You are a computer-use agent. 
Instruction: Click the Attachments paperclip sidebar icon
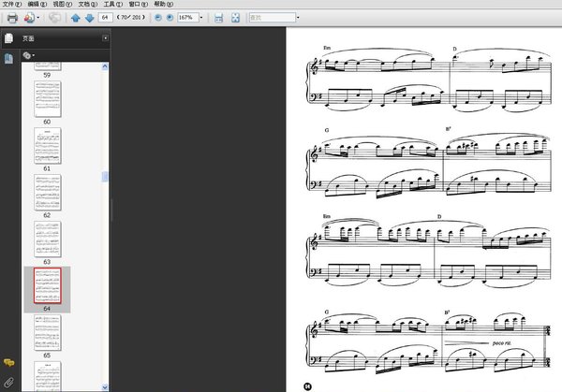pyautogui.click(x=8, y=383)
